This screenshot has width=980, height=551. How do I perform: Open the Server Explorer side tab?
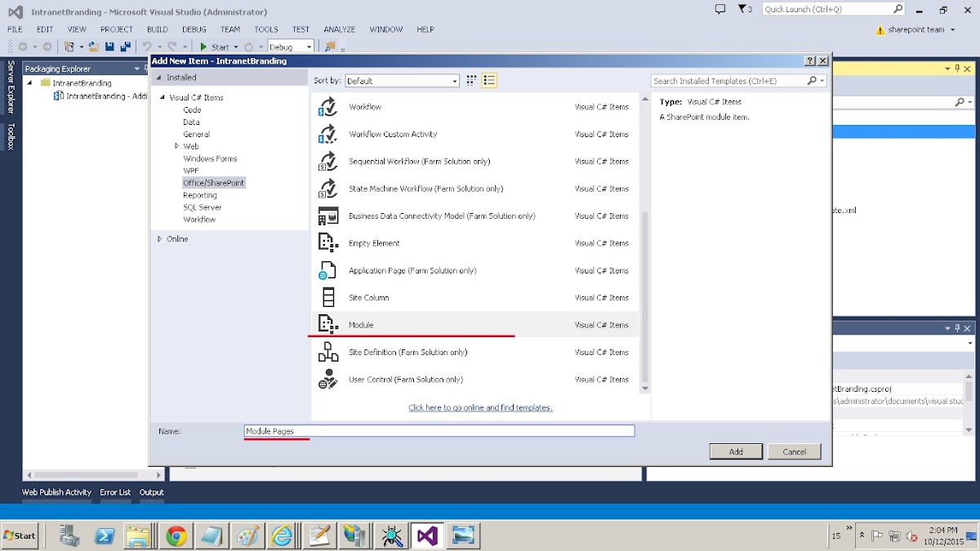11,87
